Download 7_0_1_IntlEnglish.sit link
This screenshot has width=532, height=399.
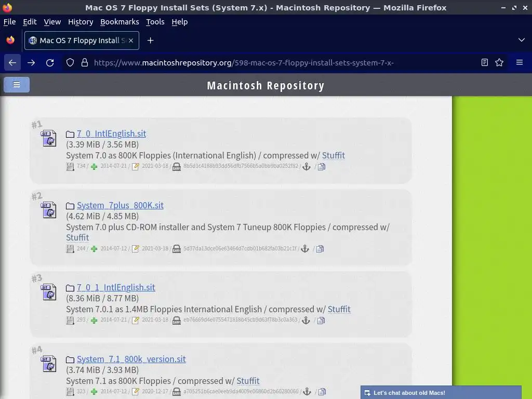pos(116,287)
